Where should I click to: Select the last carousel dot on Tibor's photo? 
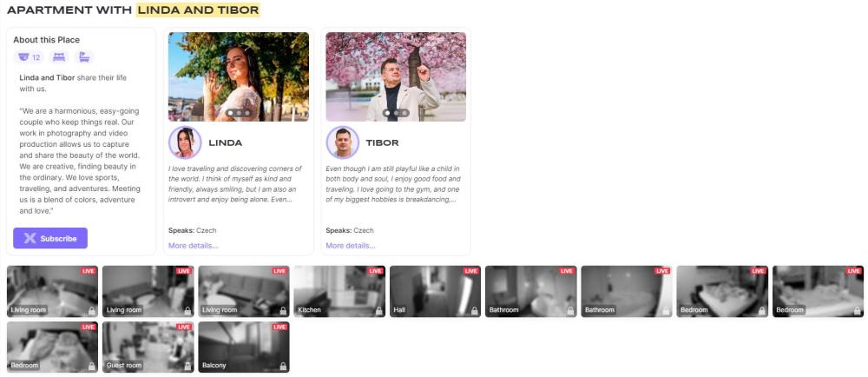tap(404, 113)
